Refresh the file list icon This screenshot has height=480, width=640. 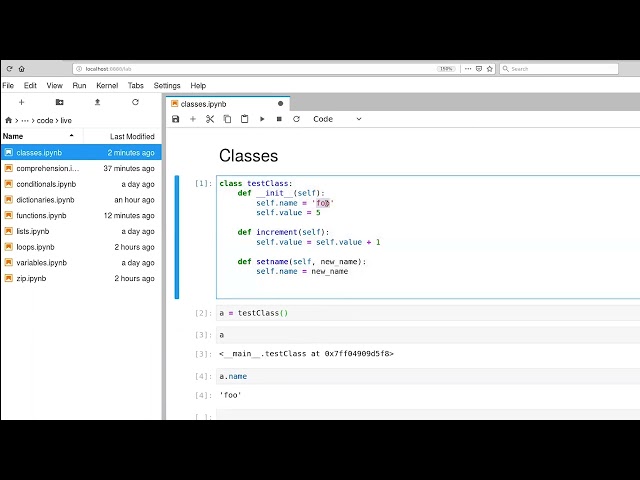point(136,102)
